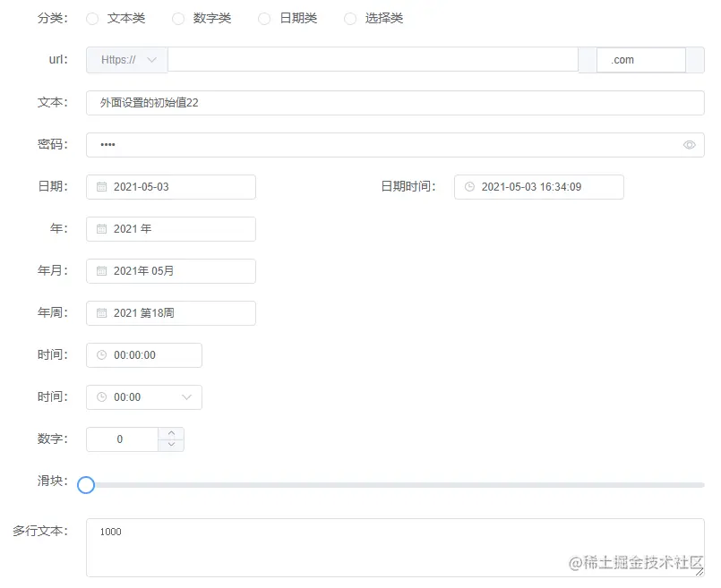
Task: Click the 日期类 label text
Action: pyautogui.click(x=298, y=19)
